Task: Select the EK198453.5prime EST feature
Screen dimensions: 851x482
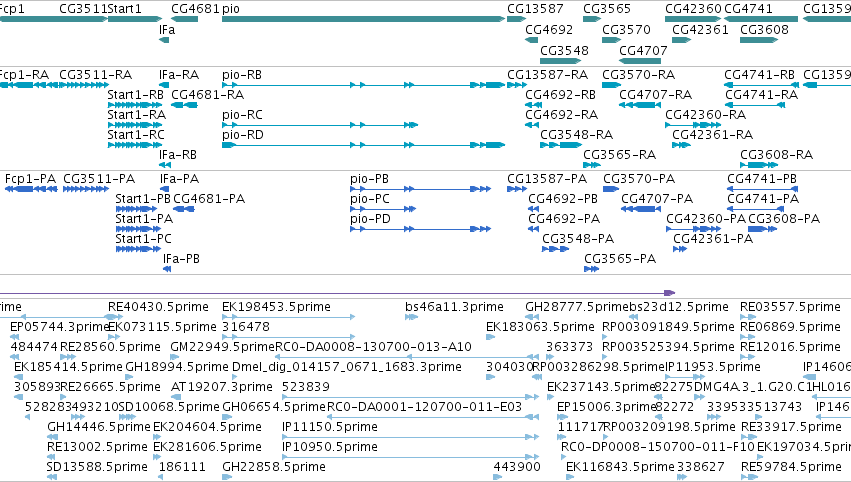Action: (289, 317)
